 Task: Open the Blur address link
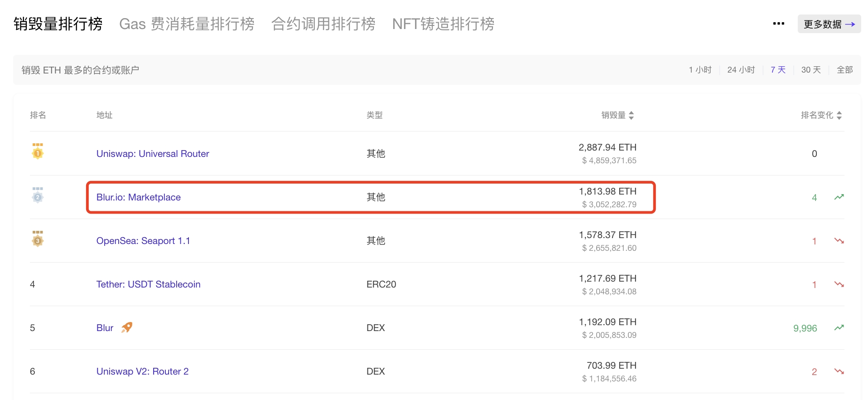(105, 328)
